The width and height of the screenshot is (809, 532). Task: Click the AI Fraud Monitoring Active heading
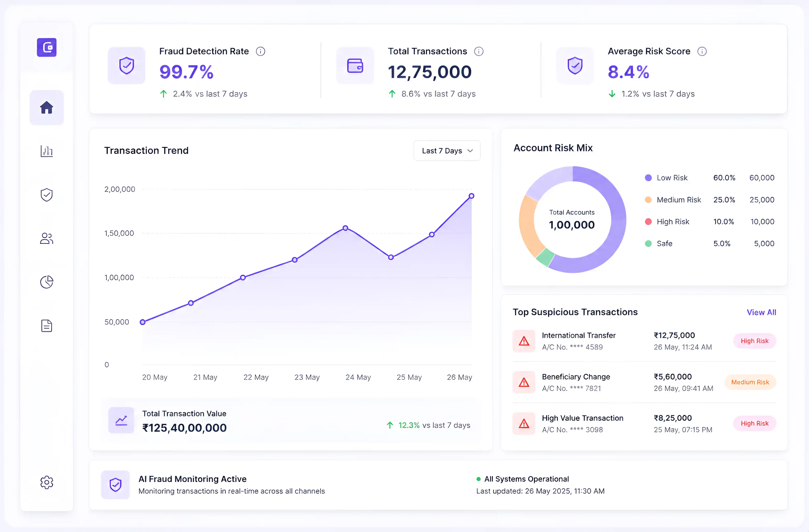[x=192, y=479]
